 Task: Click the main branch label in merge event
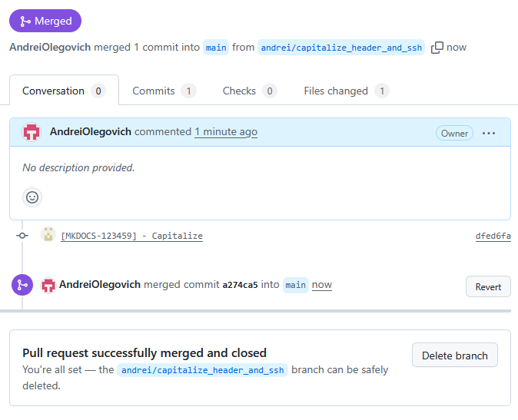[295, 285]
